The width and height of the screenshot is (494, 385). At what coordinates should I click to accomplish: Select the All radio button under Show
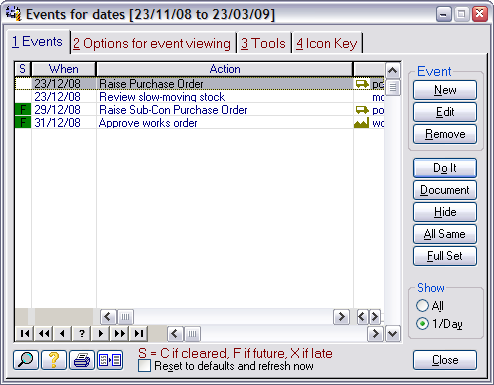422,306
